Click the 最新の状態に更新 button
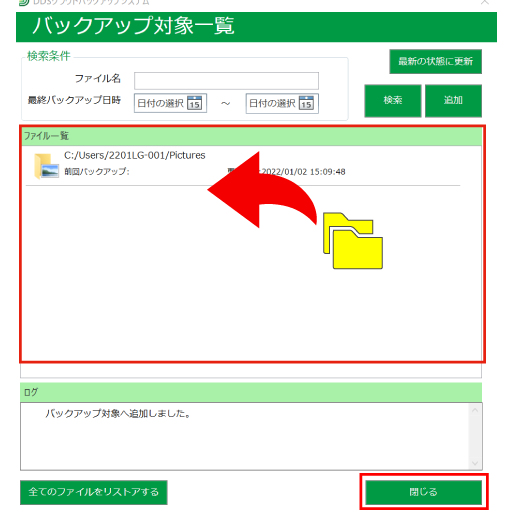 pyautogui.click(x=435, y=61)
